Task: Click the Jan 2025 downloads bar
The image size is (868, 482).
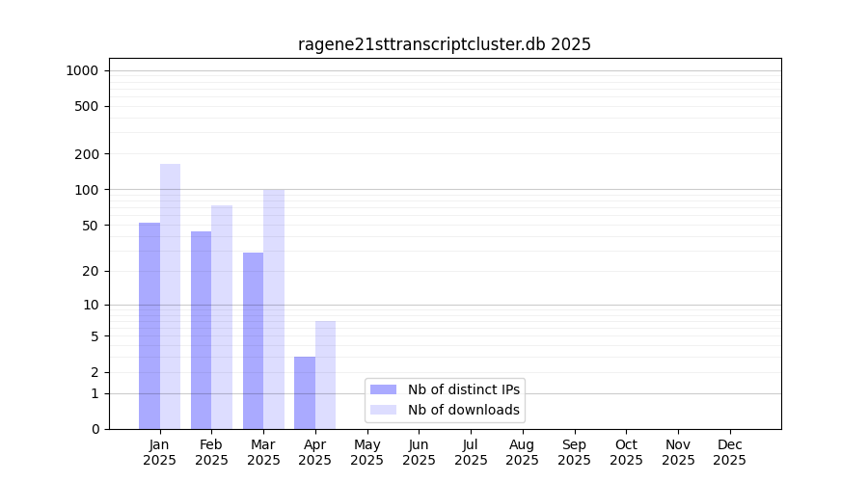Action: pos(170,297)
